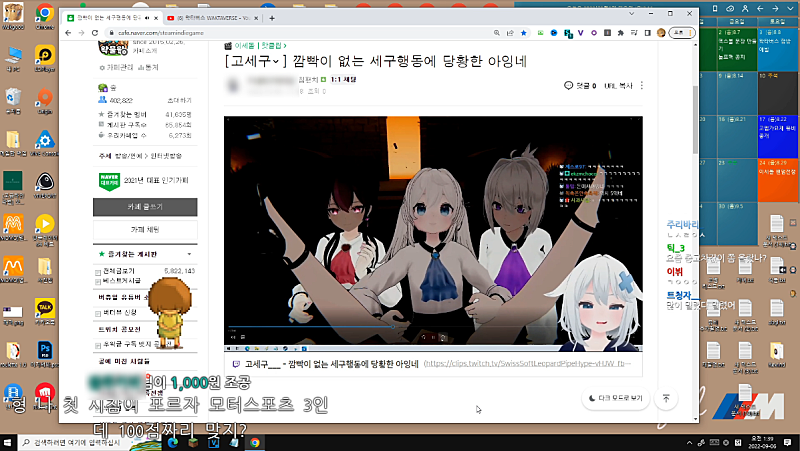Open the comment count speech bubble

coord(580,86)
